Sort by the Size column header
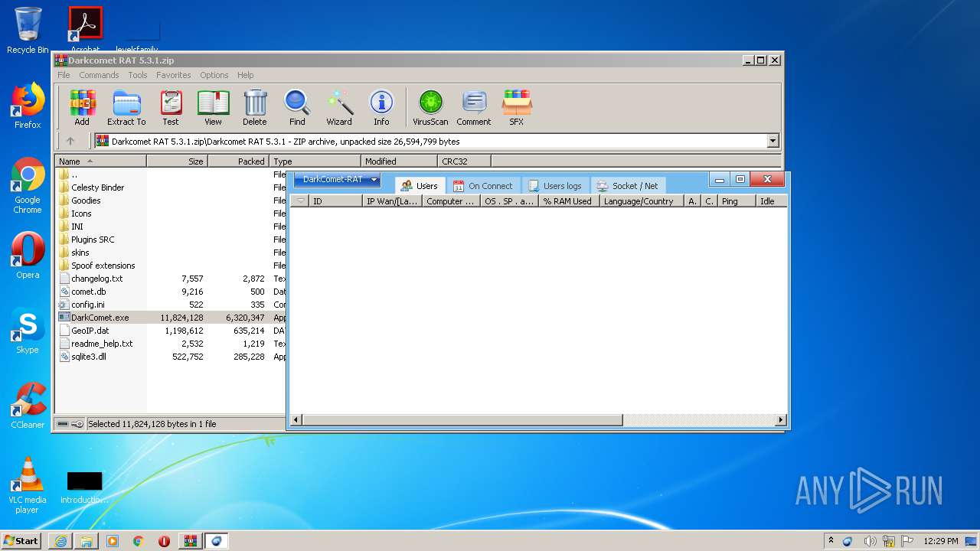 [178, 161]
